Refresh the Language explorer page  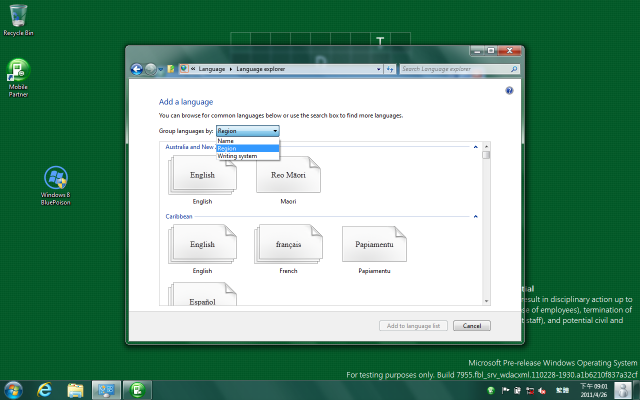click(x=390, y=69)
